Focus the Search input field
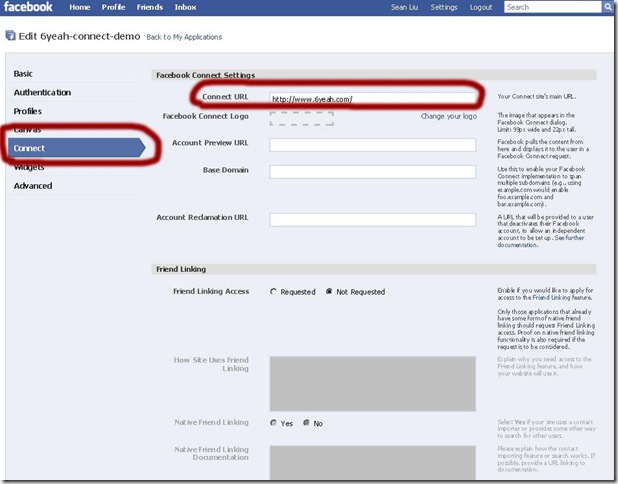Screen dimensions: 618x484 coord(553,7)
